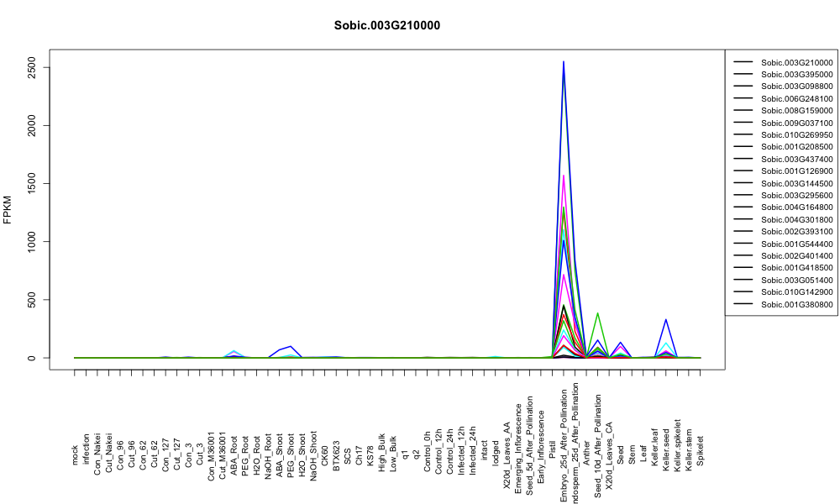This screenshot has height=504, width=840.
Task: Click the tallest blue peak top
Action: 563,61
